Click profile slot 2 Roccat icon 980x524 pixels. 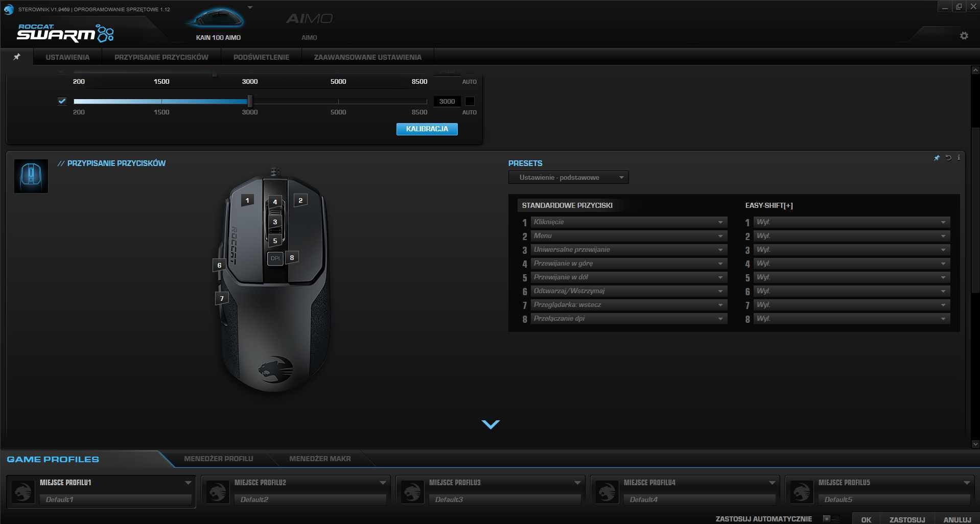[x=218, y=492]
